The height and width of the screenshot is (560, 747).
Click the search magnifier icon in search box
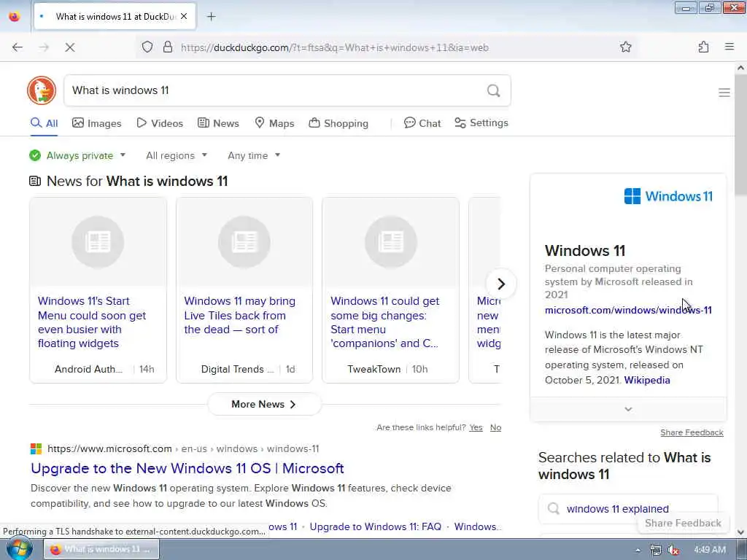[x=494, y=90]
